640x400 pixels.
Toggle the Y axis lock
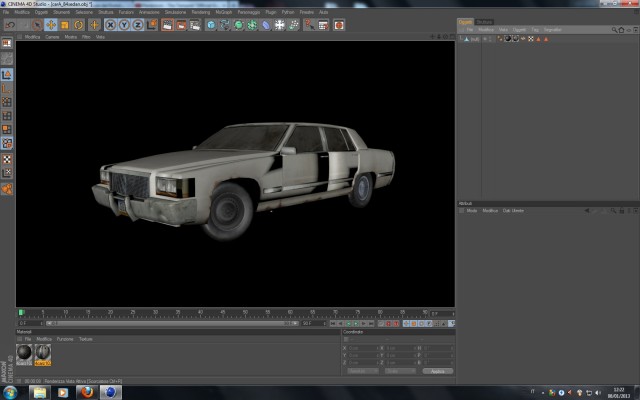click(124, 25)
